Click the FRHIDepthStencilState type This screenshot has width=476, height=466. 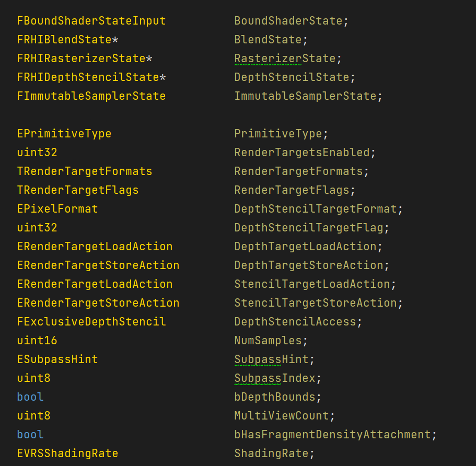tap(88, 77)
